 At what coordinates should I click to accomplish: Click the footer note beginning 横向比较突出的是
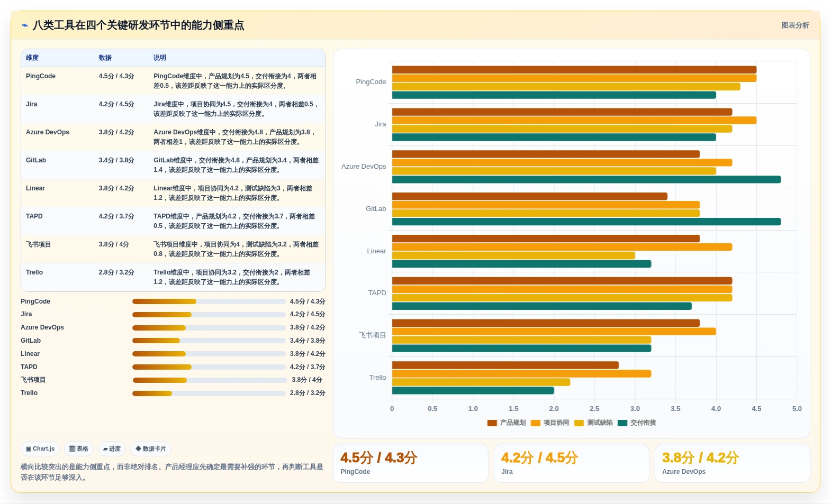click(172, 472)
